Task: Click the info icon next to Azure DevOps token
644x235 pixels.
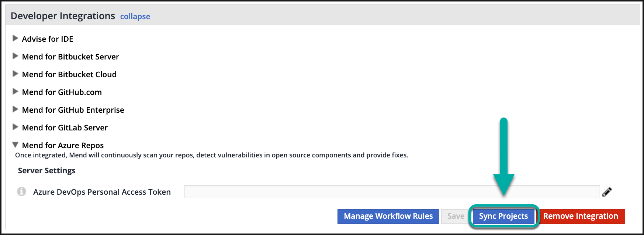Action: click(22, 191)
